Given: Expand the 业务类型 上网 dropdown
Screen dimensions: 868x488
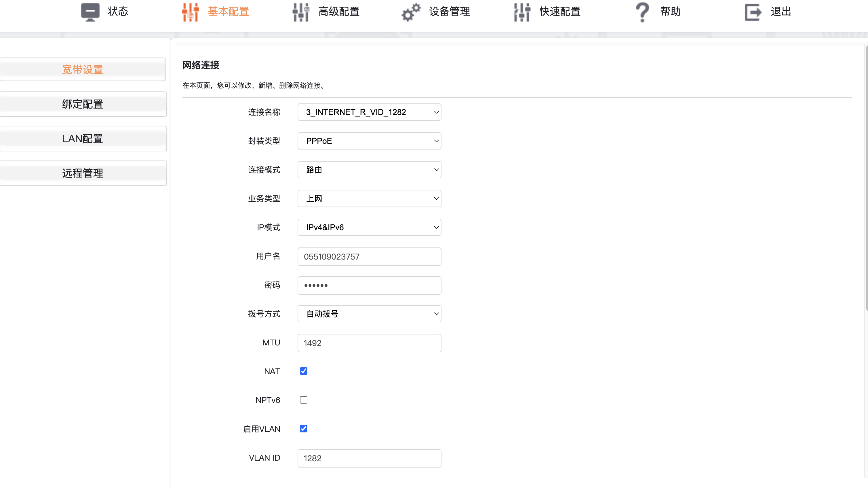Looking at the screenshot, I should (x=369, y=198).
